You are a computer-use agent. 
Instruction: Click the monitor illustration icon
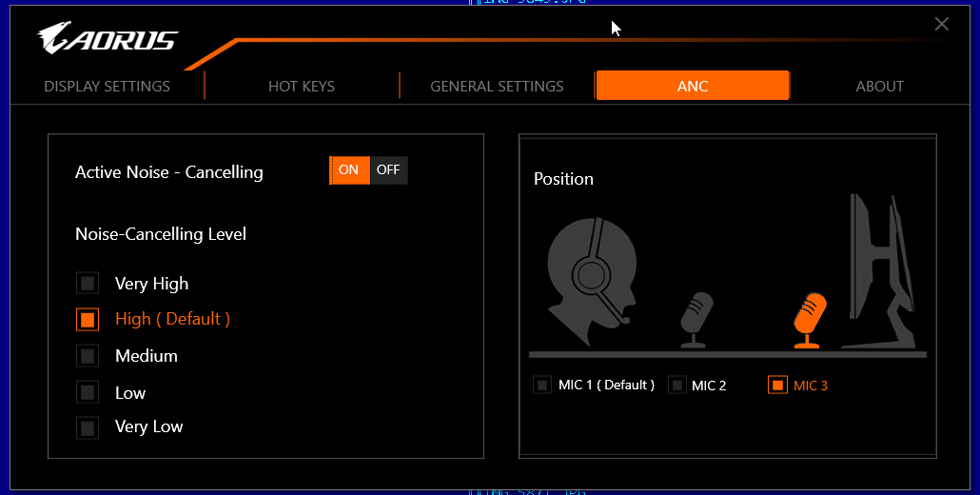(881, 271)
